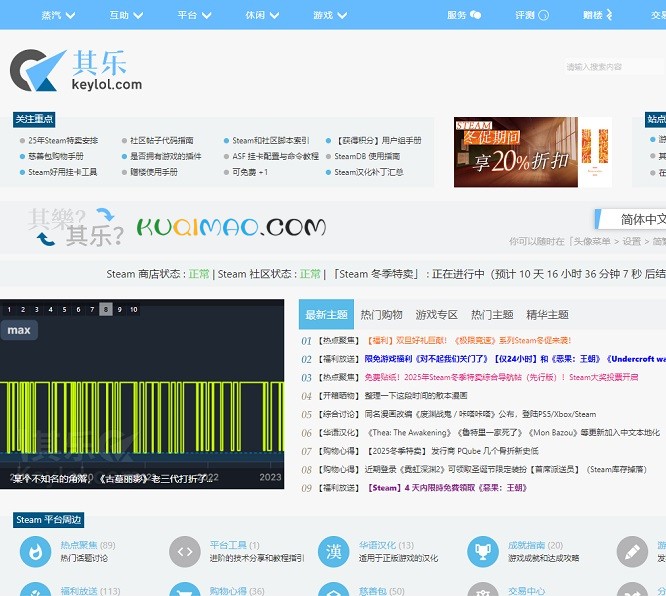Select the 简体中文 language button
This screenshot has height=596, width=666.
pos(630,219)
